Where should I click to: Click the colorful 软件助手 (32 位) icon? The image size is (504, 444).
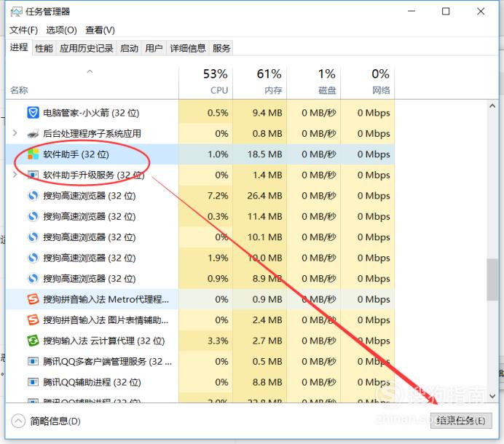(x=33, y=154)
